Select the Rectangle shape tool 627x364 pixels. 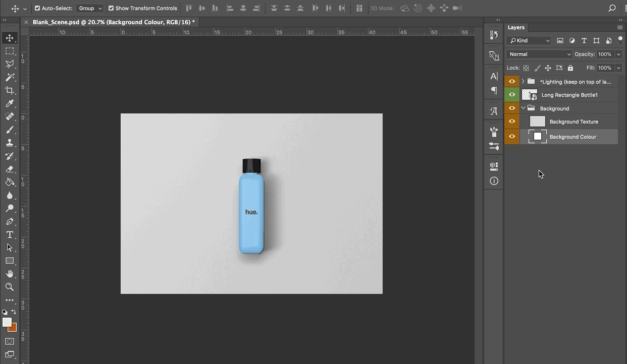[10, 261]
